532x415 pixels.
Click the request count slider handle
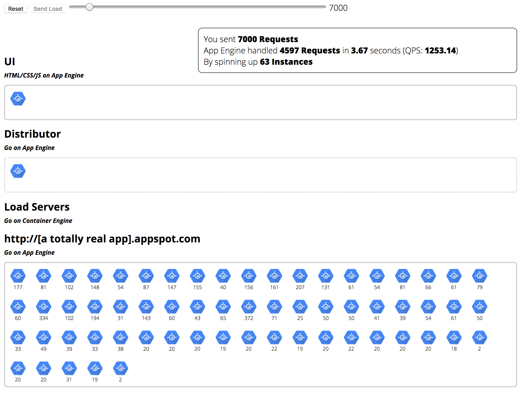[89, 7]
